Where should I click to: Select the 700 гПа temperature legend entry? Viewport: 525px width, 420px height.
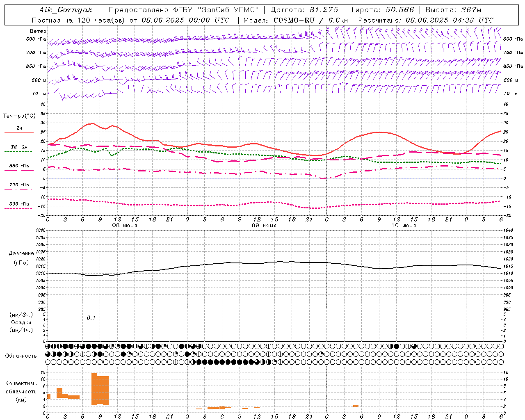(19, 185)
